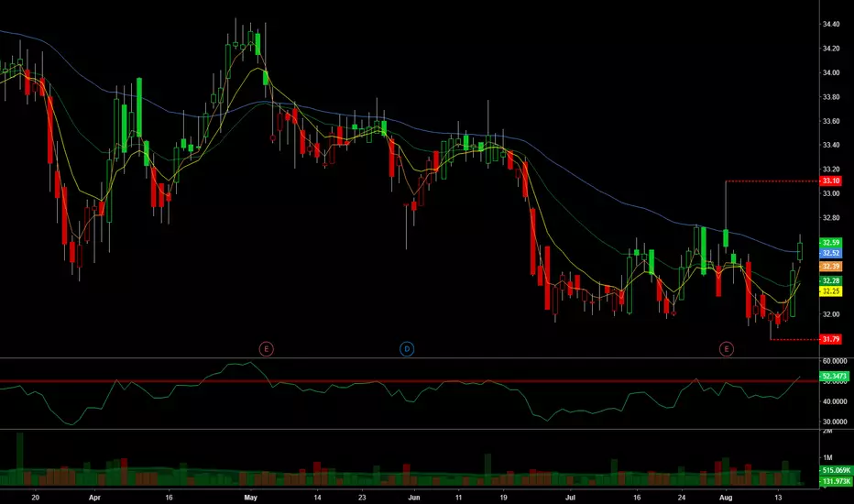Click the Jul date axis label

pyautogui.click(x=570, y=498)
